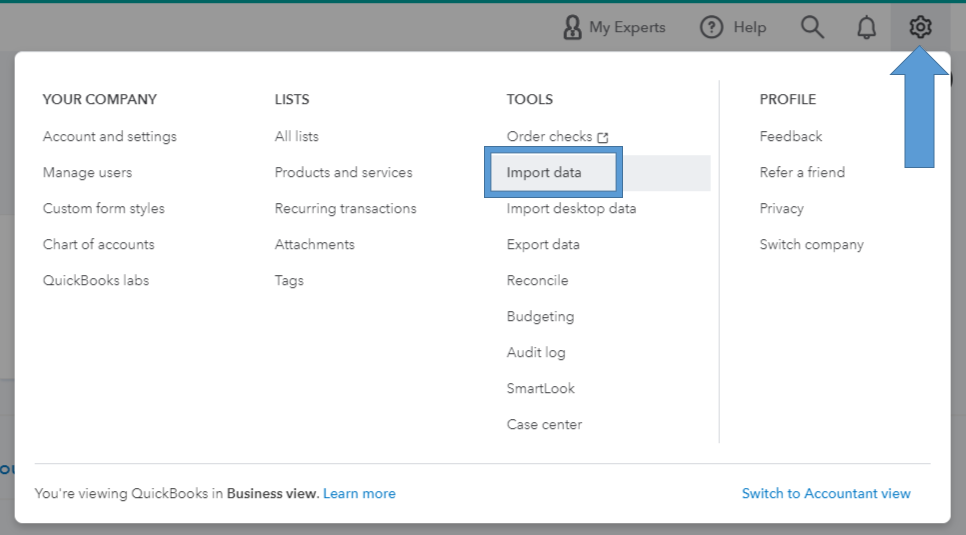The image size is (966, 535).
Task: Open the notifications bell icon
Action: [x=867, y=28]
